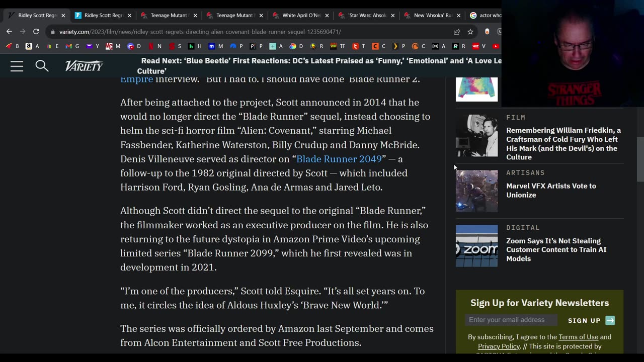
Task: Open the Yahoo Mail bookmark labeled Y
Action: 93,46
